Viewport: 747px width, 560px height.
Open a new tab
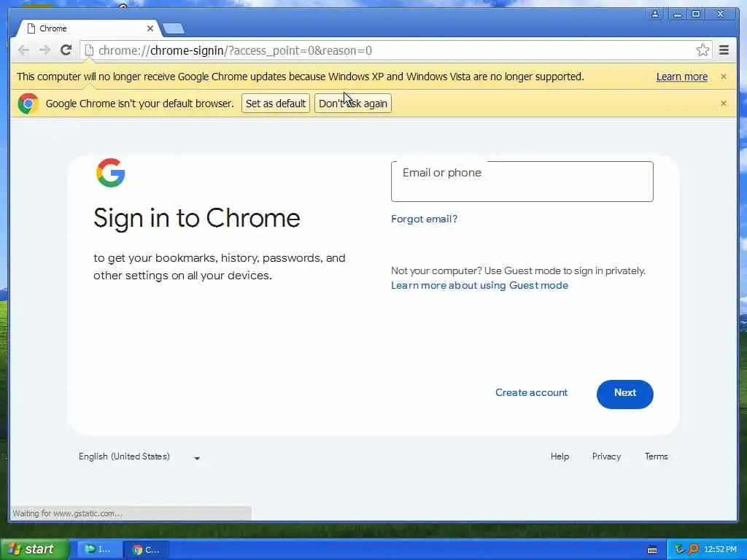[x=174, y=28]
